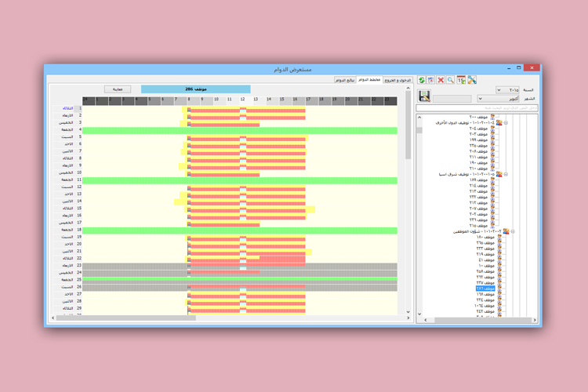Click the schedule horizontal scrollbar thumb
Viewport: 588px width, 392px height.
(x=126, y=318)
